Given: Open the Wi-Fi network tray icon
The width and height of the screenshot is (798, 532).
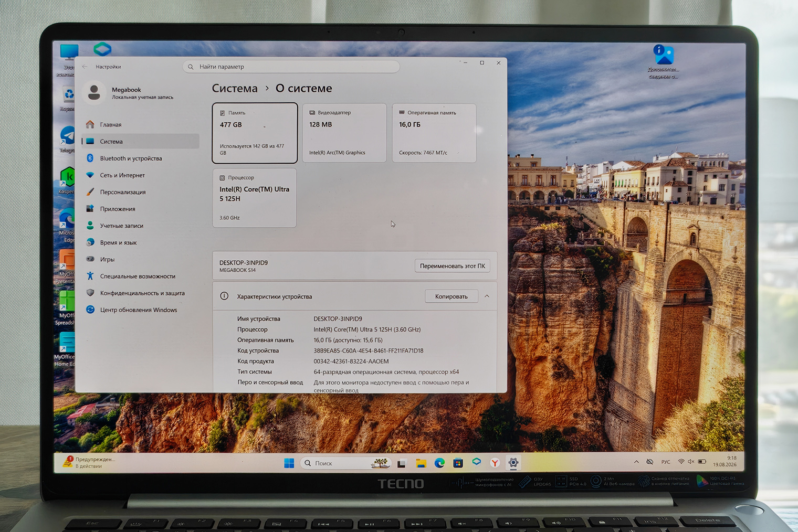Looking at the screenshot, I should [x=681, y=462].
